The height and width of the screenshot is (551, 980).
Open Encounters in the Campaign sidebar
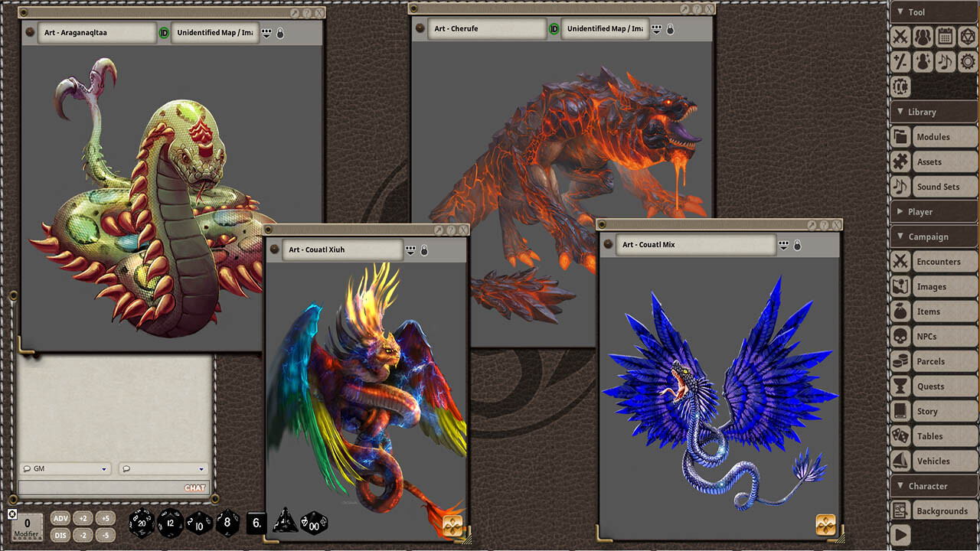pos(938,261)
